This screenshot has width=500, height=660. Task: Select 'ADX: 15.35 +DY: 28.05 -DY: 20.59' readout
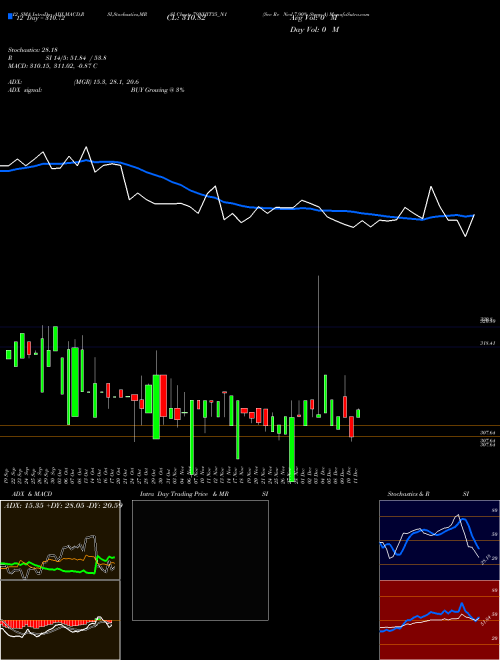pyautogui.click(x=63, y=505)
